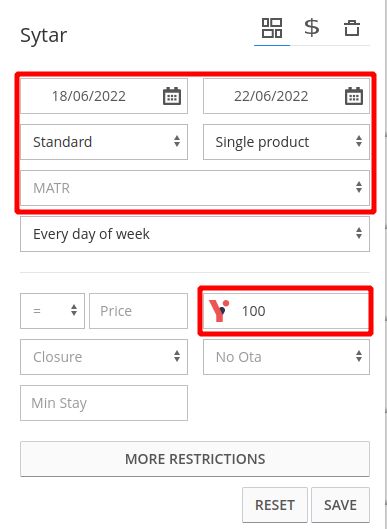Open the Single product dropdown
Viewport: 387px width, 529px height.
click(286, 142)
